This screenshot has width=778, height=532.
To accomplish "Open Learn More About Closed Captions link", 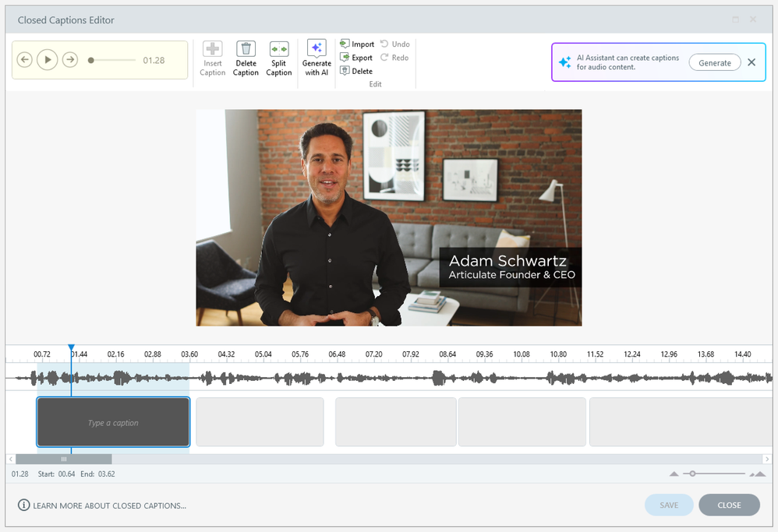I will tap(109, 506).
